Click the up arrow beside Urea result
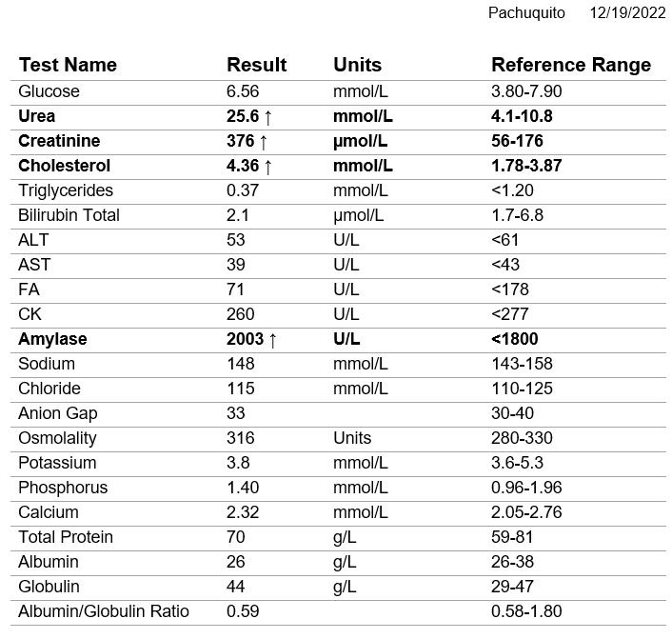This screenshot has height=639, width=672. coord(267,116)
